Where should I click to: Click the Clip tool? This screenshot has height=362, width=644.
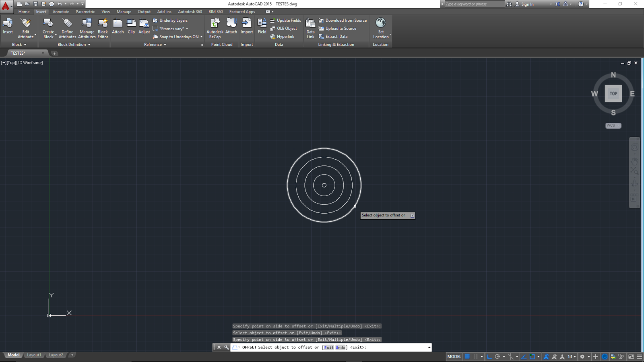tap(131, 26)
